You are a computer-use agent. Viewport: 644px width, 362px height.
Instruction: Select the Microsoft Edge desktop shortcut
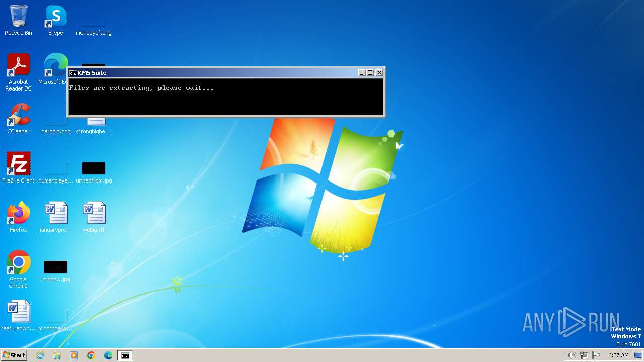click(52, 69)
